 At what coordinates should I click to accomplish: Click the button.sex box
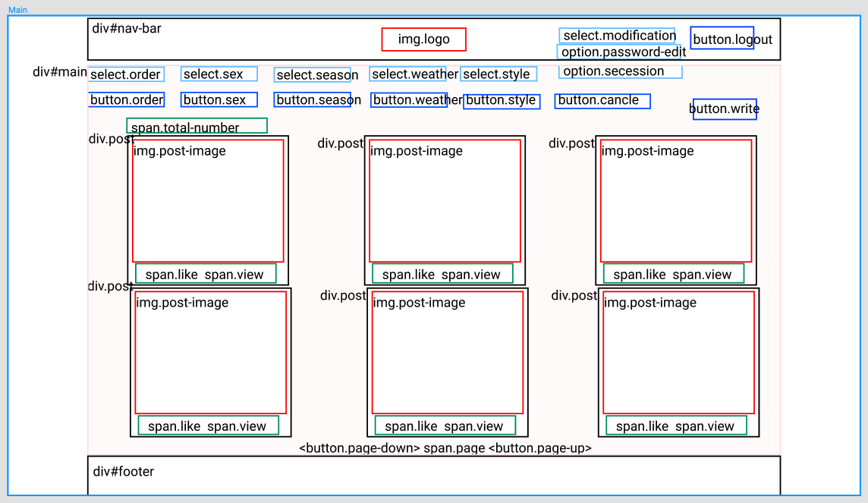[219, 99]
